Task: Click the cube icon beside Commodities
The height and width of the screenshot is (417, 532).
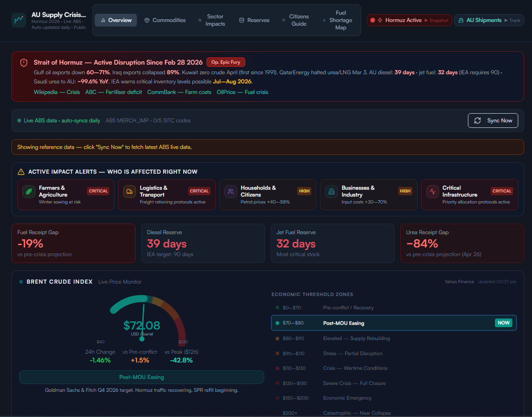Action: pos(147,20)
